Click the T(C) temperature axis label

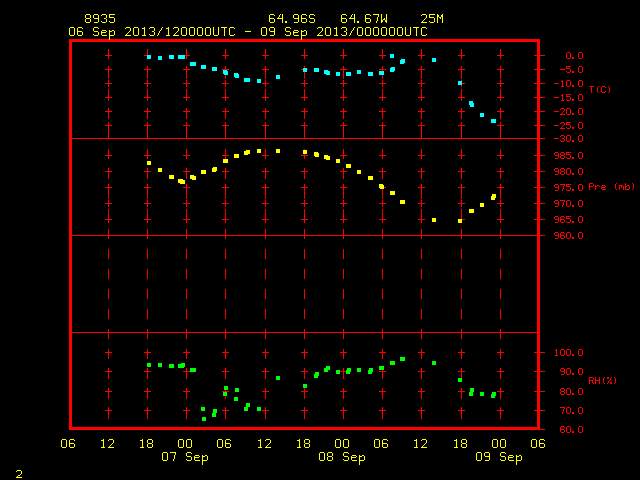600,89
